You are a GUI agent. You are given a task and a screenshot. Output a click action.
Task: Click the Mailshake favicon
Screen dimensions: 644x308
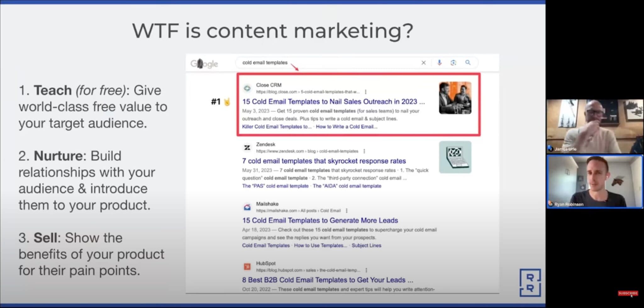pos(247,207)
